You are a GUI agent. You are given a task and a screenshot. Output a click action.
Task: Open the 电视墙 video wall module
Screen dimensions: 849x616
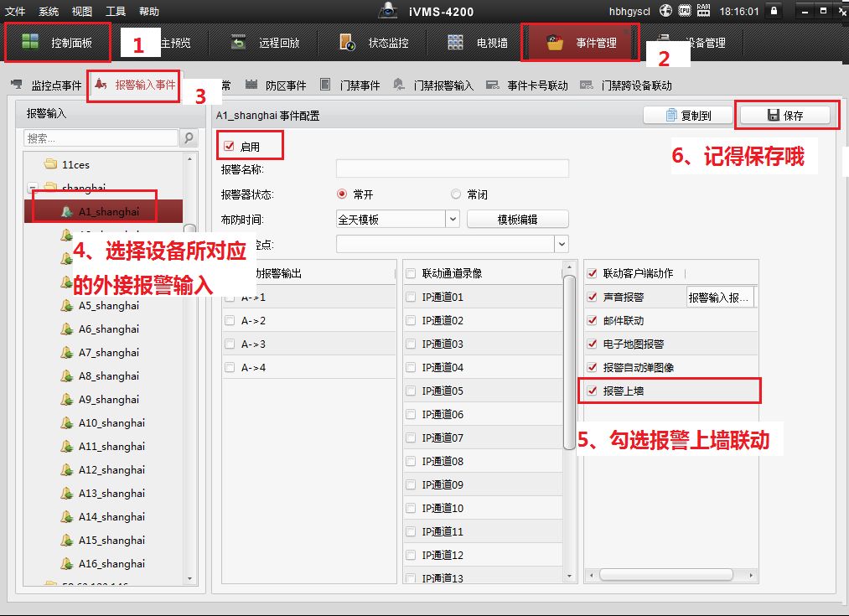pos(478,43)
